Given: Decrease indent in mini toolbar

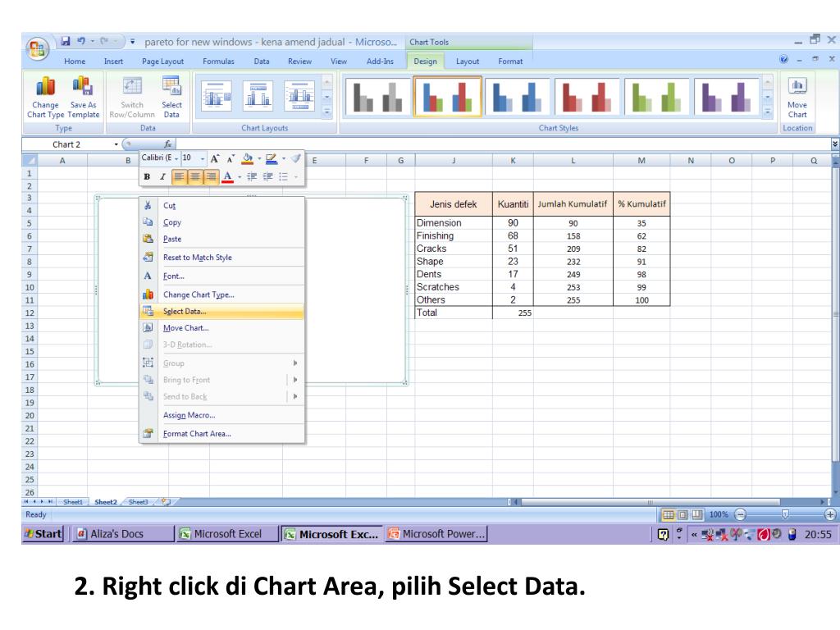Looking at the screenshot, I should (x=252, y=177).
